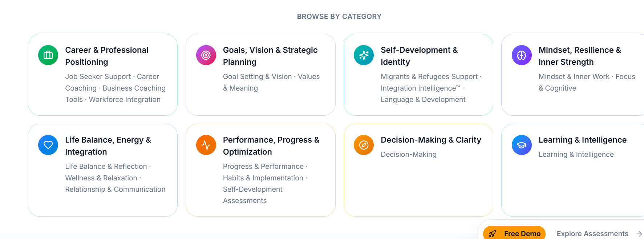The height and width of the screenshot is (239, 644).
Task: Click the orange compass Decision-Making icon
Action: click(x=364, y=145)
